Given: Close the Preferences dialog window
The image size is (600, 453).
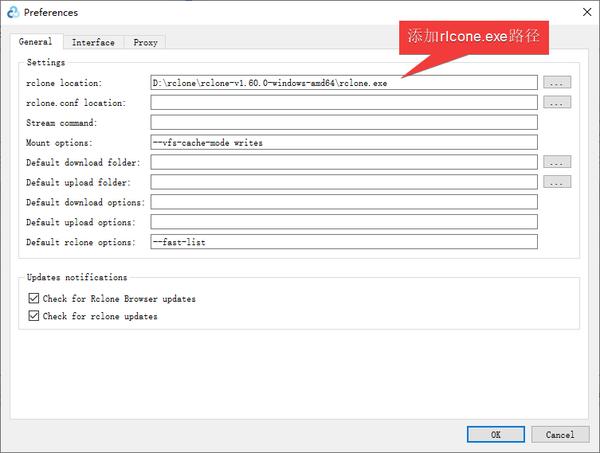Looking at the screenshot, I should (x=587, y=12).
